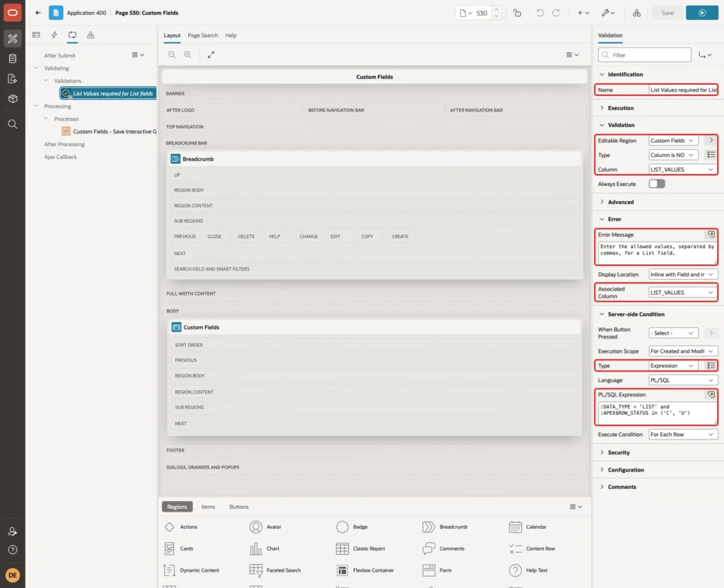
Task: Open the Shared Components toolbar icon
Action: point(636,13)
